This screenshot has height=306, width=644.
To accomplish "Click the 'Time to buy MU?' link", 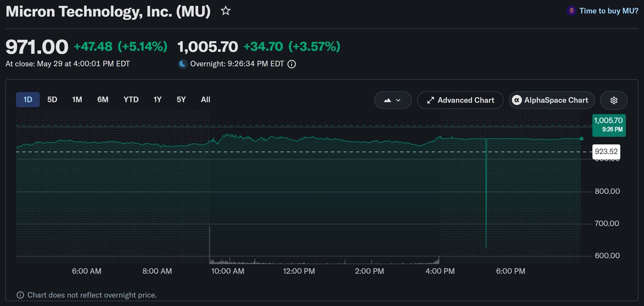I will 609,11.
